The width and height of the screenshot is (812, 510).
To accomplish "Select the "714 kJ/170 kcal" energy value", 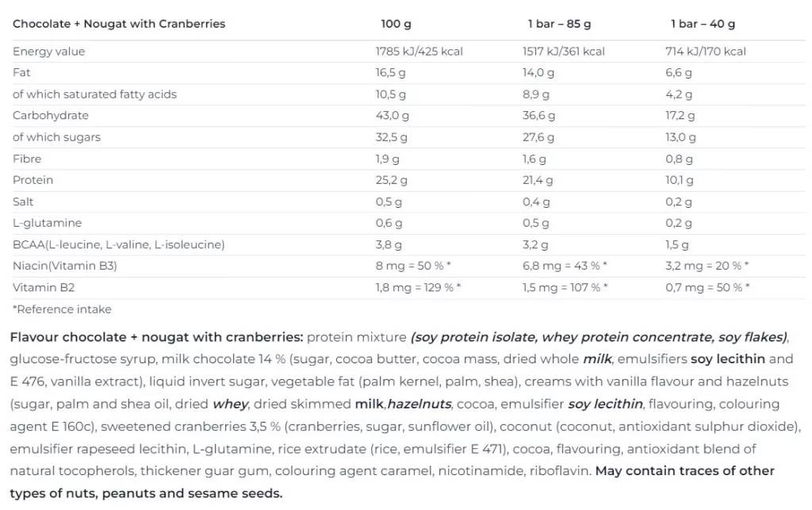I will (705, 52).
